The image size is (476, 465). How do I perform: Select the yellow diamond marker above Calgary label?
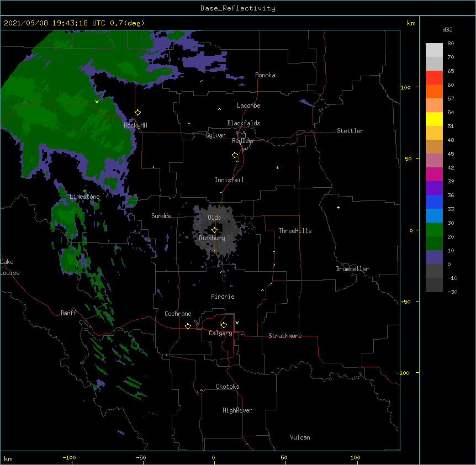pyautogui.click(x=224, y=325)
